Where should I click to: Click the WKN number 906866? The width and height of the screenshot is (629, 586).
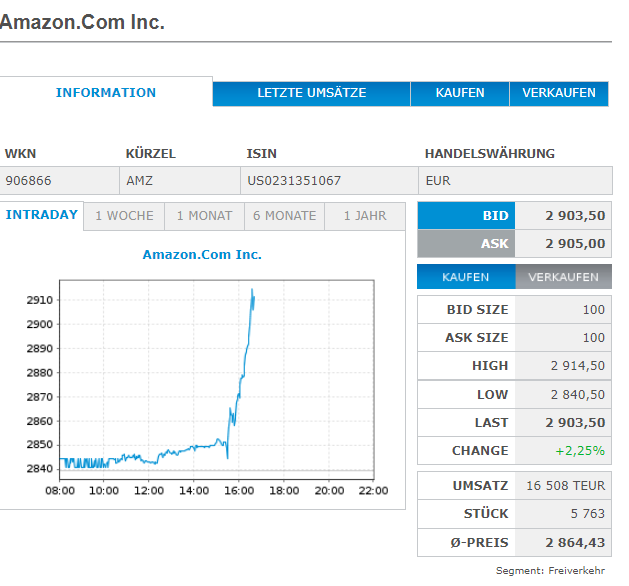[x=29, y=181]
